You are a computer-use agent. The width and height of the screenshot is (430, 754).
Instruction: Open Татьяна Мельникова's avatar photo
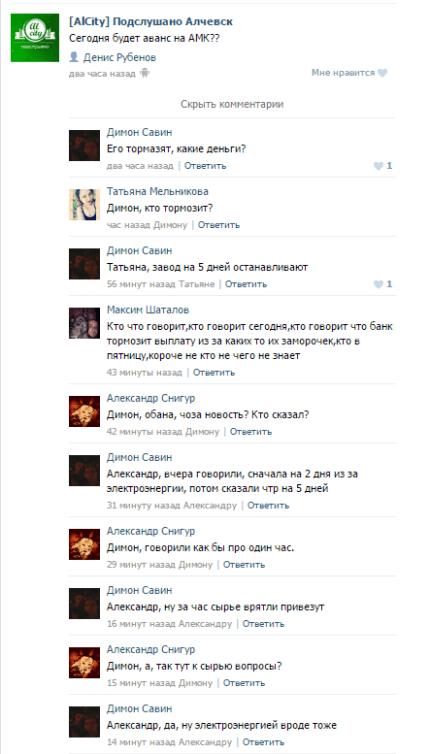coord(84,204)
